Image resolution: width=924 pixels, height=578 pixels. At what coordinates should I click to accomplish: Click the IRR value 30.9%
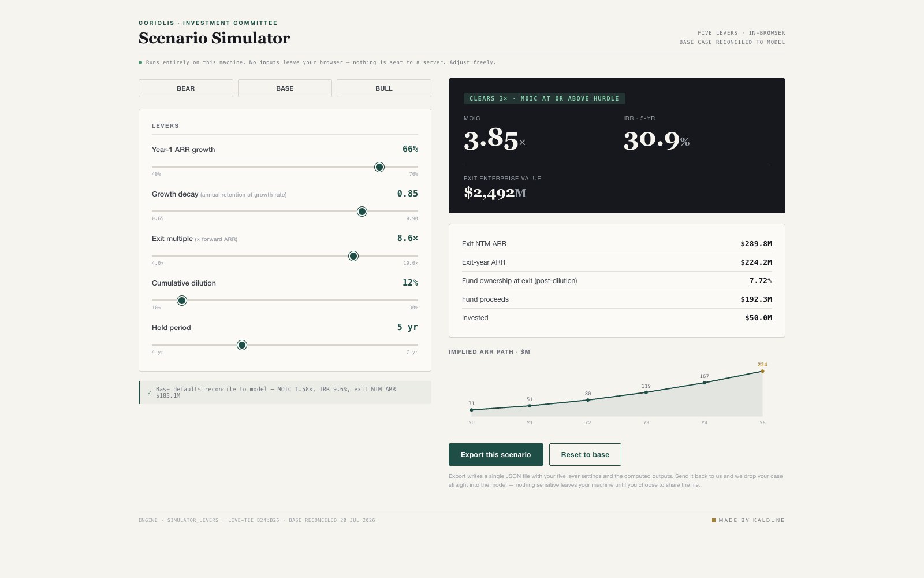coord(657,140)
